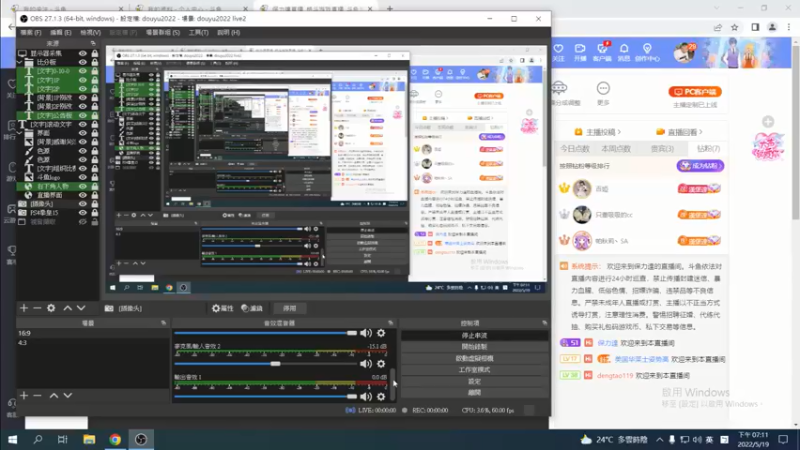The height and width of the screenshot is (450, 800).
Task: Expand 主播投稿 chevron link
Action: [x=619, y=132]
